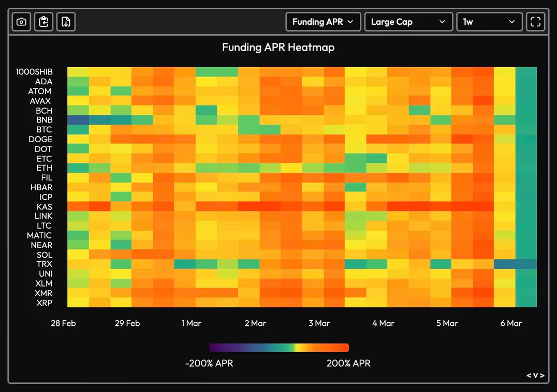This screenshot has height=392, width=557.
Task: Click the 3 Mar date label
Action: (319, 323)
